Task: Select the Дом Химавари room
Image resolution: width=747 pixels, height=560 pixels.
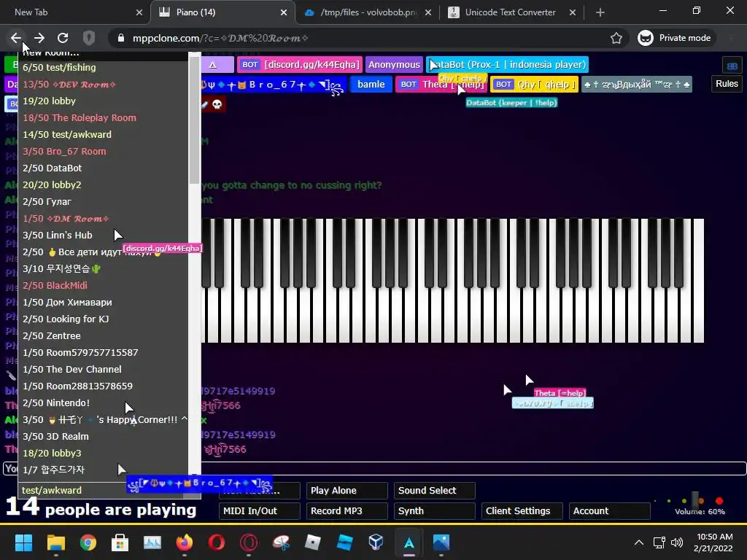Action: (x=104, y=303)
